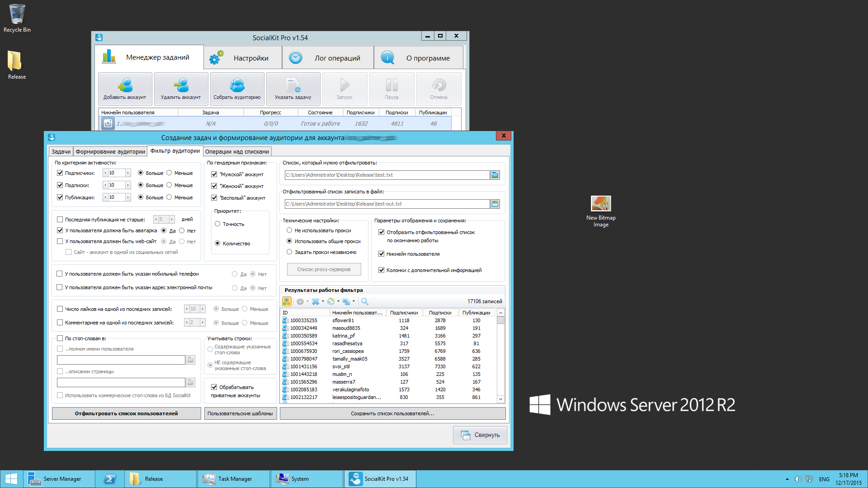Click the Свернуть button

pos(480,435)
